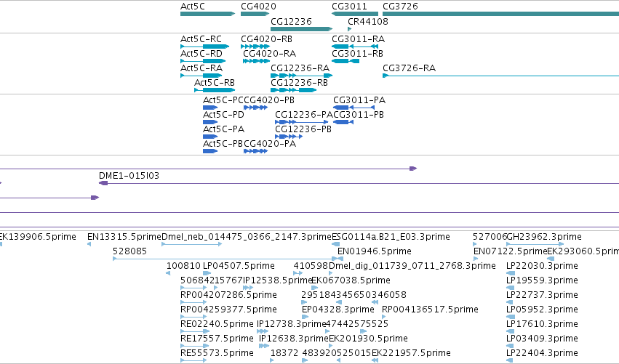The width and height of the screenshot is (619, 364).
Task: Select the EN01946.5prime EST label
Action: pyautogui.click(x=375, y=251)
